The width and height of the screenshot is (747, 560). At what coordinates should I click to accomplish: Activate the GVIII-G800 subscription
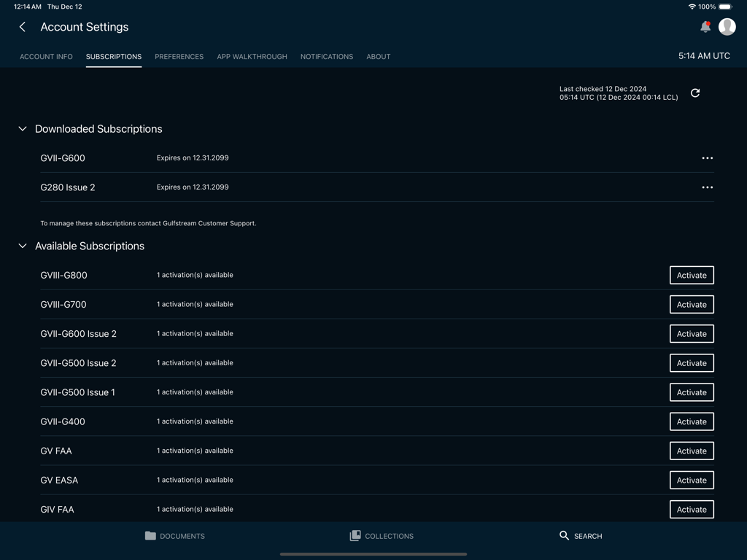(690, 275)
